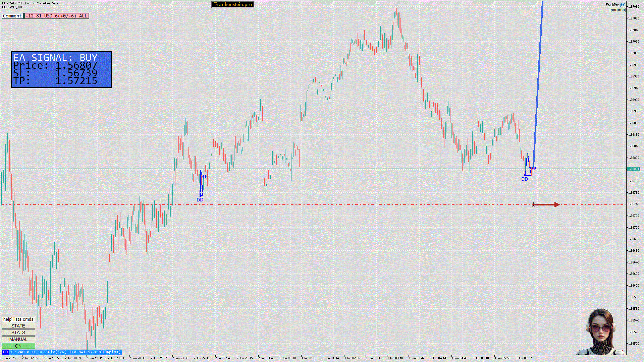644x362 pixels.
Task: Toggle the green ON button
Action: coord(18,346)
